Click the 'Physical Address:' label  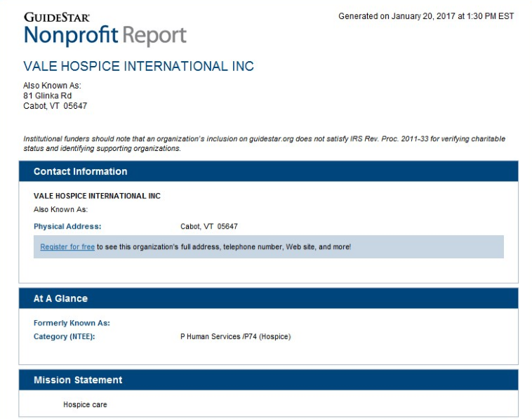point(67,227)
